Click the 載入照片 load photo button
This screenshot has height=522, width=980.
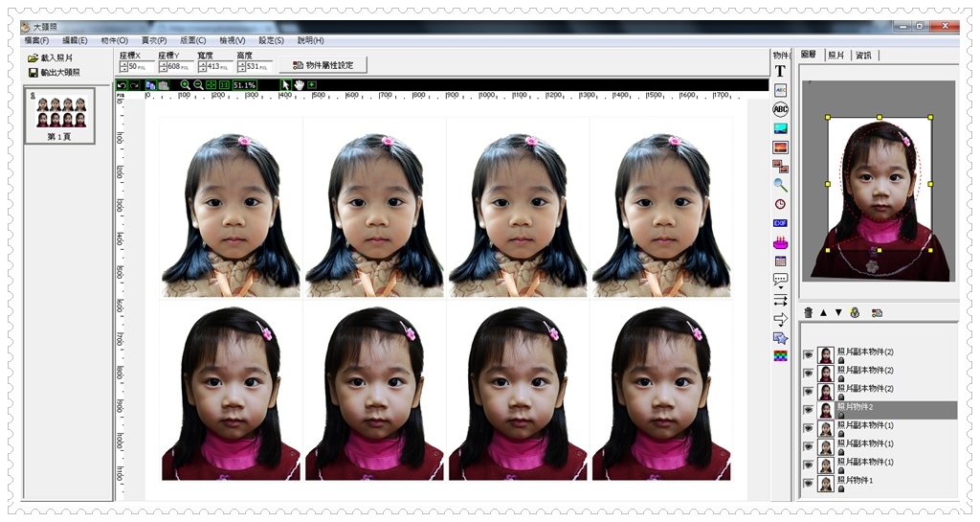point(51,57)
